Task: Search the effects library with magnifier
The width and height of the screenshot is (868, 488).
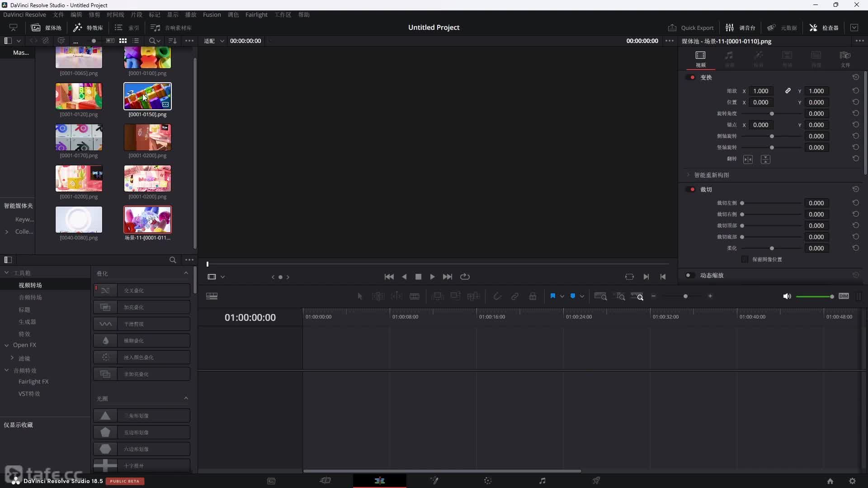Action: 173,260
